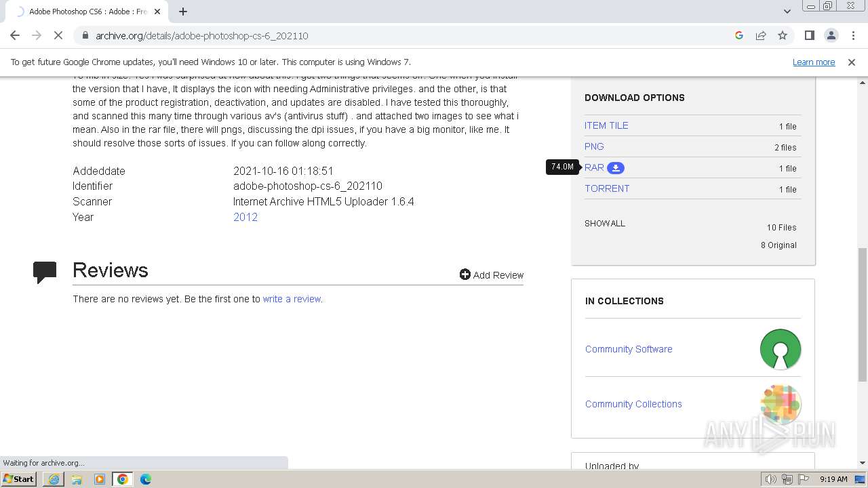Toggle the side panel icon
This screenshot has width=868, height=488.
tap(809, 35)
